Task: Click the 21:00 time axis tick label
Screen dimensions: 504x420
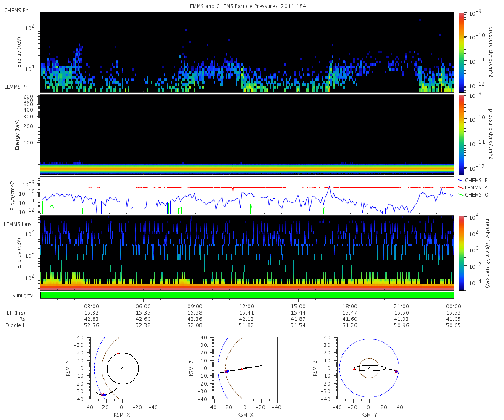Action: 402,306
